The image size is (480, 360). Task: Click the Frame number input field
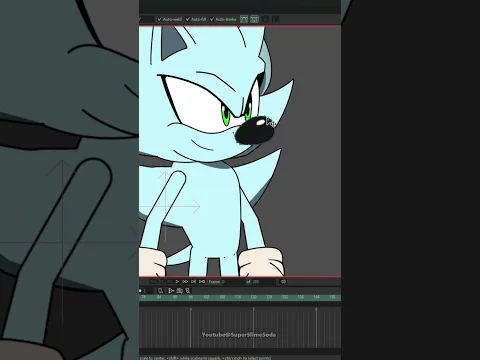click(232, 282)
